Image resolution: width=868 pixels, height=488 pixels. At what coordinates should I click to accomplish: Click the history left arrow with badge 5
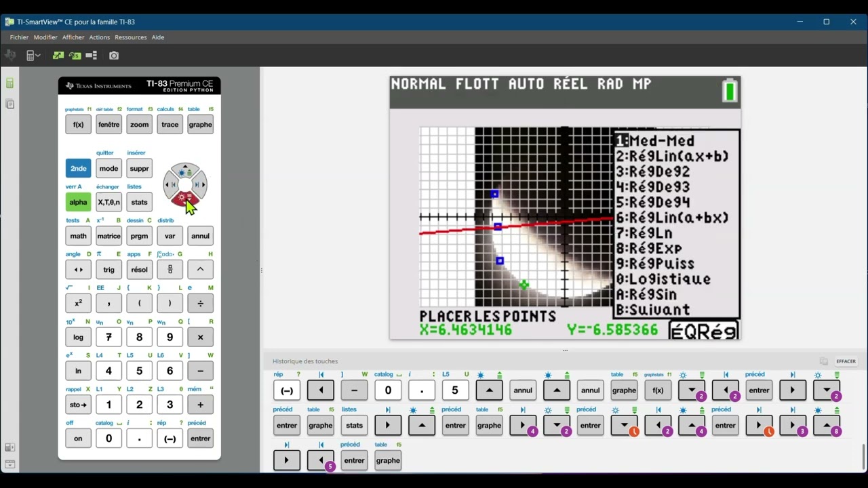point(321,460)
